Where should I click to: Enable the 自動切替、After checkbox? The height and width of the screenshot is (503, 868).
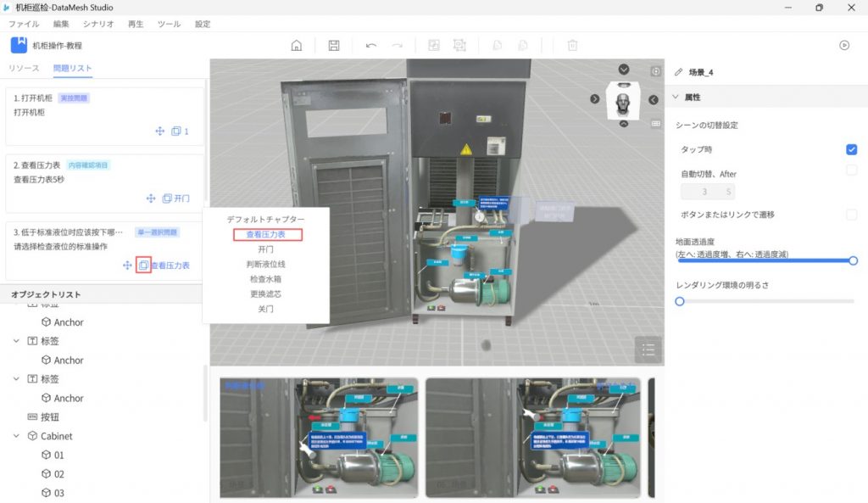(x=851, y=170)
